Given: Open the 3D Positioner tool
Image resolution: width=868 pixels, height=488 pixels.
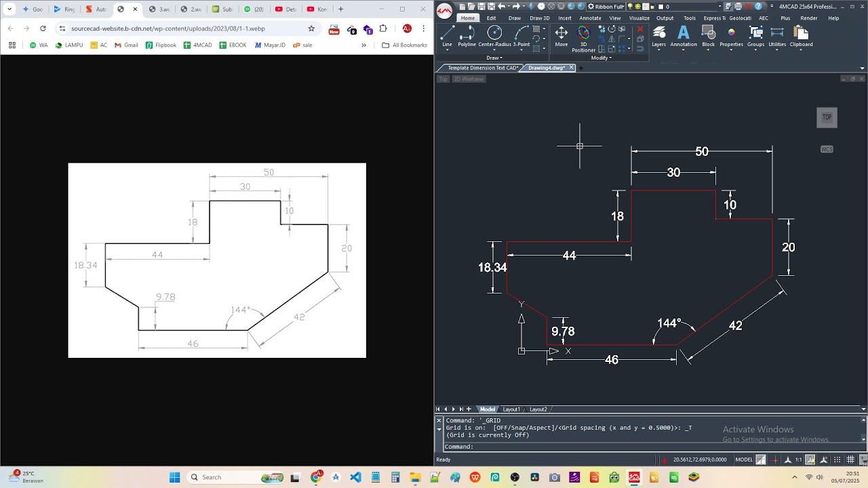Looking at the screenshot, I should (583, 39).
